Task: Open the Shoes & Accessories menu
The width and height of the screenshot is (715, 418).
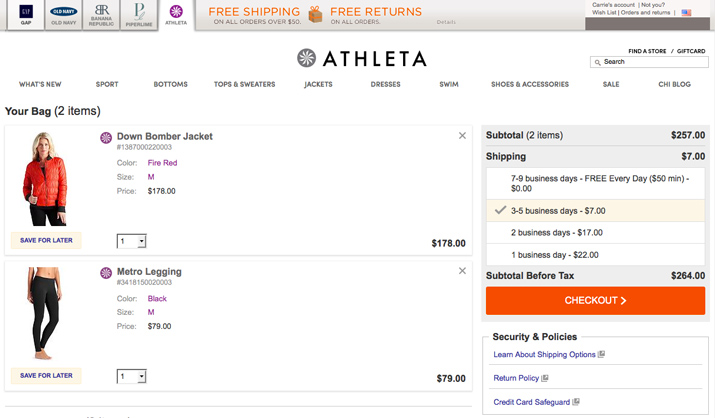Action: point(529,85)
